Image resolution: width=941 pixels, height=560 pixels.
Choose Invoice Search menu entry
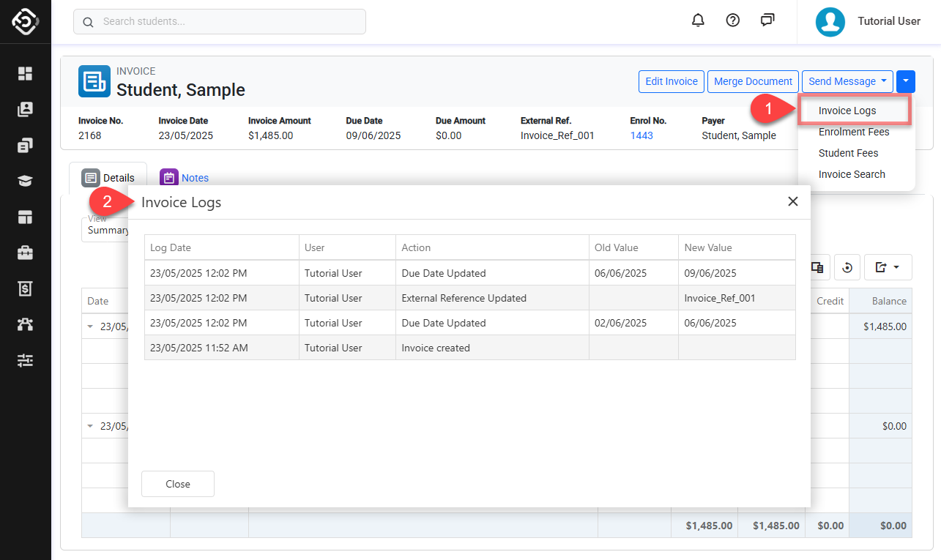click(x=852, y=174)
